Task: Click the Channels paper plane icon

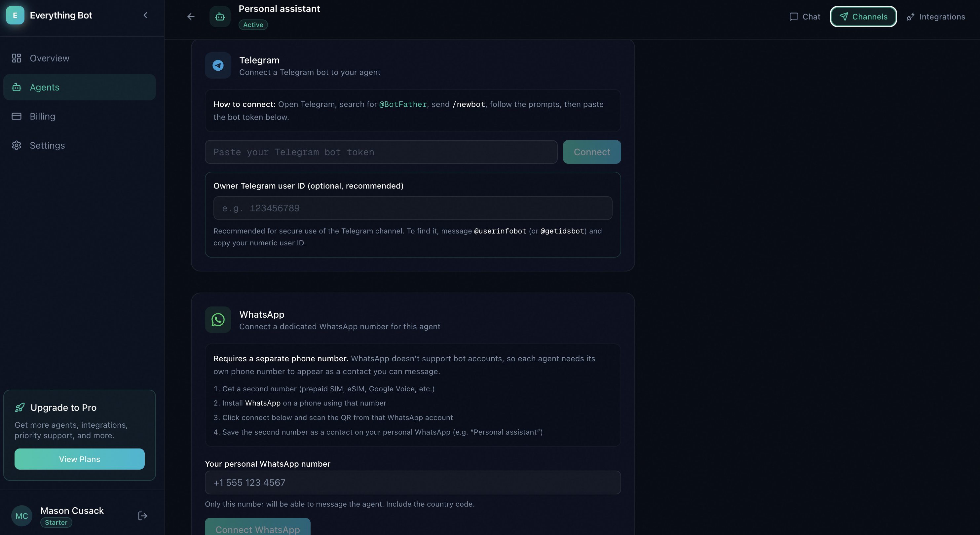Action: pos(844,17)
